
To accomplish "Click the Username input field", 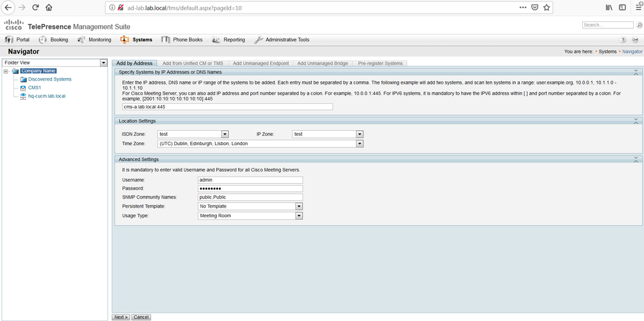I will coord(251,180).
